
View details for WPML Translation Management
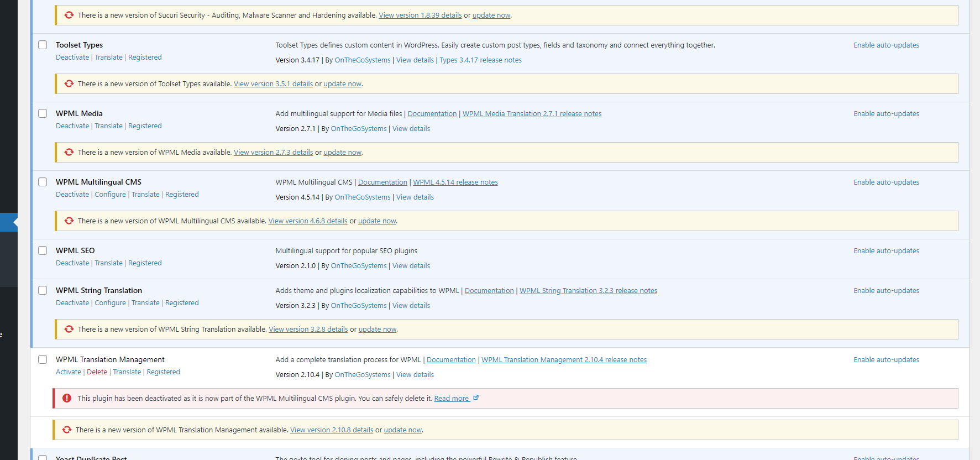[x=415, y=375]
